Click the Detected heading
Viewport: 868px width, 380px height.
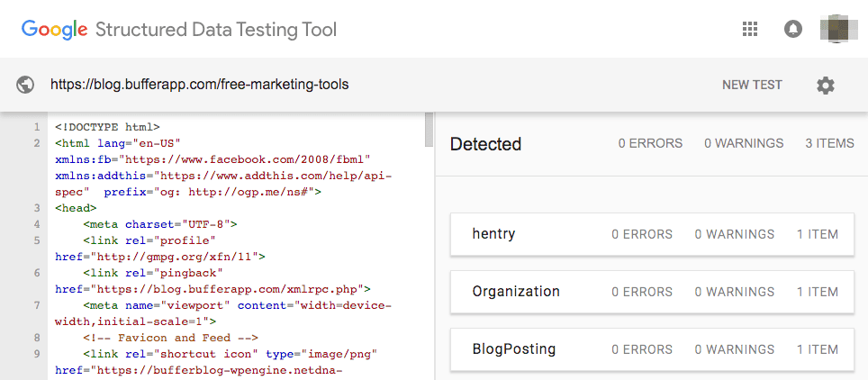485,144
